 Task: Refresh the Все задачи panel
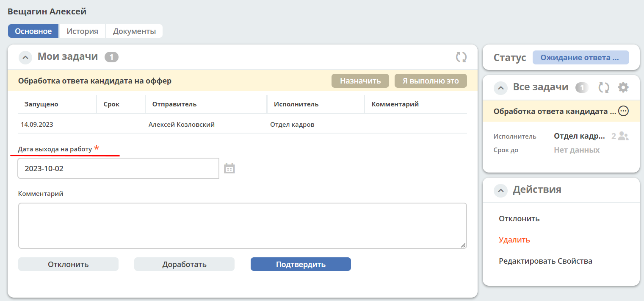tap(603, 87)
